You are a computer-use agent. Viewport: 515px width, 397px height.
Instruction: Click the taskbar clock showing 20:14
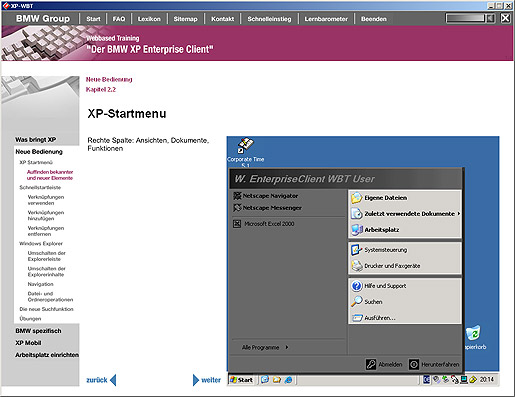point(487,379)
